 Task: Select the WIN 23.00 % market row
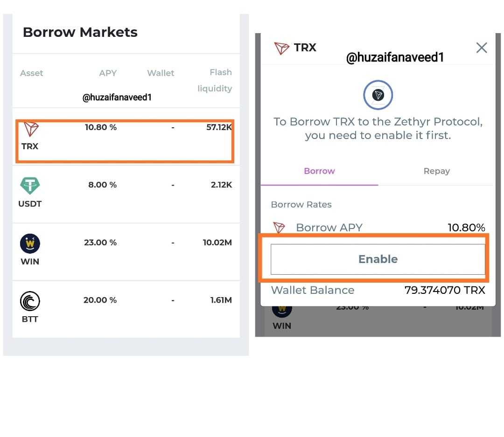pos(126,251)
